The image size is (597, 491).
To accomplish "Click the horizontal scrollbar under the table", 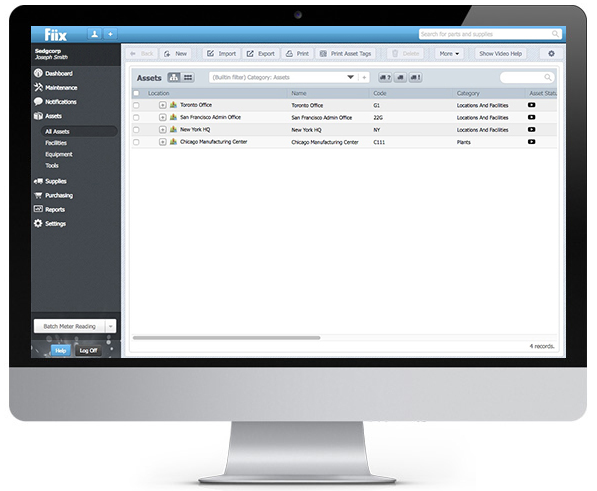I will point(227,338).
